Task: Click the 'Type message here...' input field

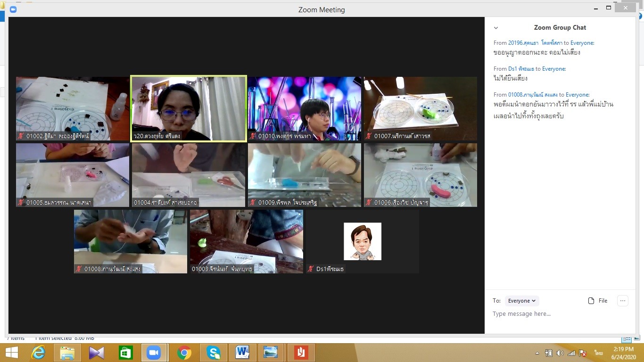Action: [556, 314]
